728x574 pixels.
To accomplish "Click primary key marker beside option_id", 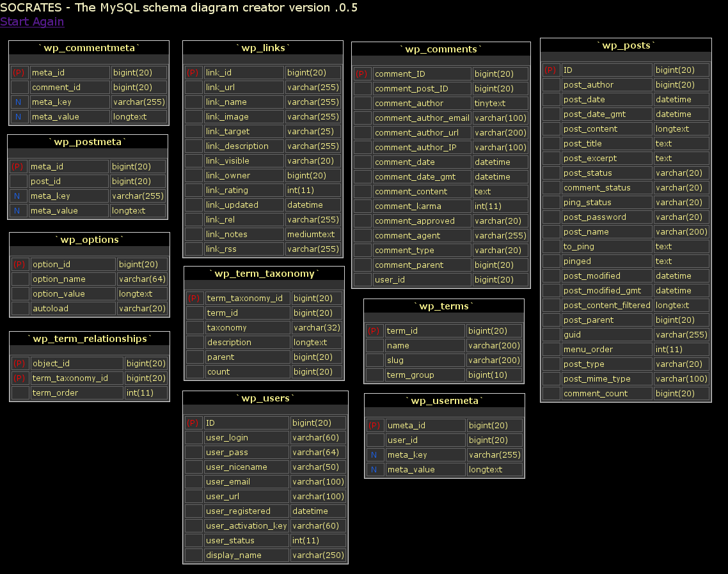I will coord(20,264).
